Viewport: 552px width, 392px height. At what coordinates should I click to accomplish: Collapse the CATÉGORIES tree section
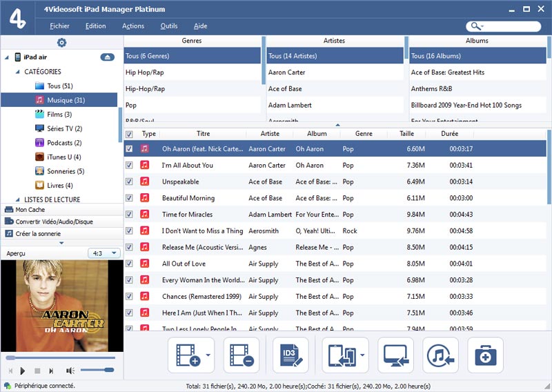(x=17, y=72)
